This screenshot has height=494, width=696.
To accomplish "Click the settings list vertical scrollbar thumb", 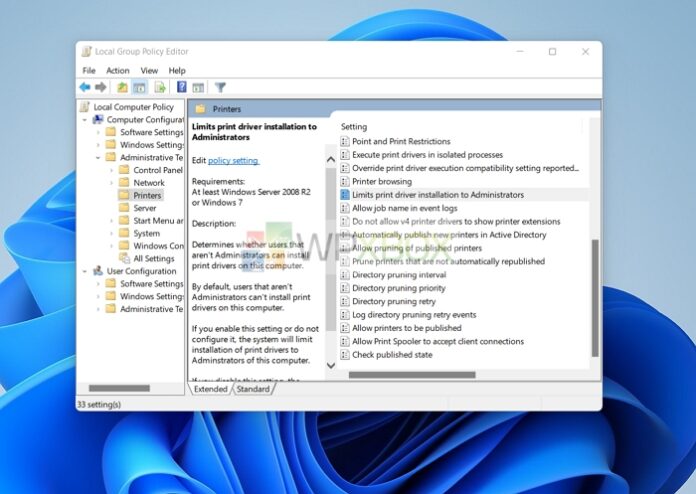I will coord(595,298).
